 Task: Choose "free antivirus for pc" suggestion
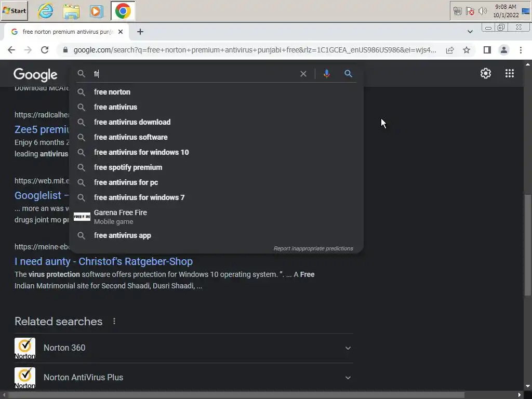point(217,182)
